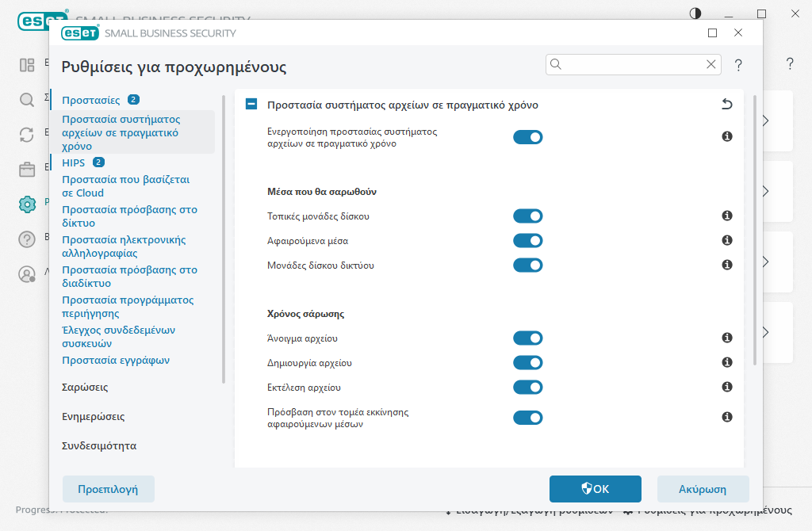Collapse Προστασία συστήματος αρχείων section with minus

point(251,105)
